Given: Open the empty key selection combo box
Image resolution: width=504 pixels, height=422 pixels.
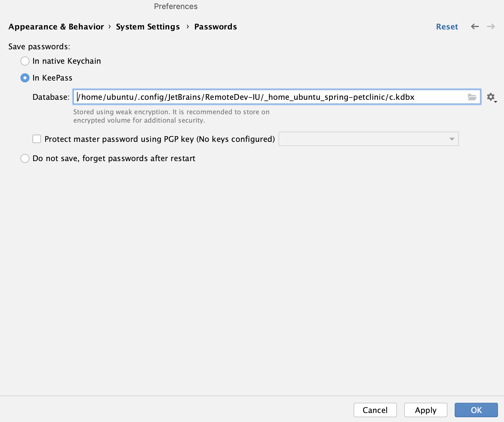Looking at the screenshot, I should coord(368,139).
